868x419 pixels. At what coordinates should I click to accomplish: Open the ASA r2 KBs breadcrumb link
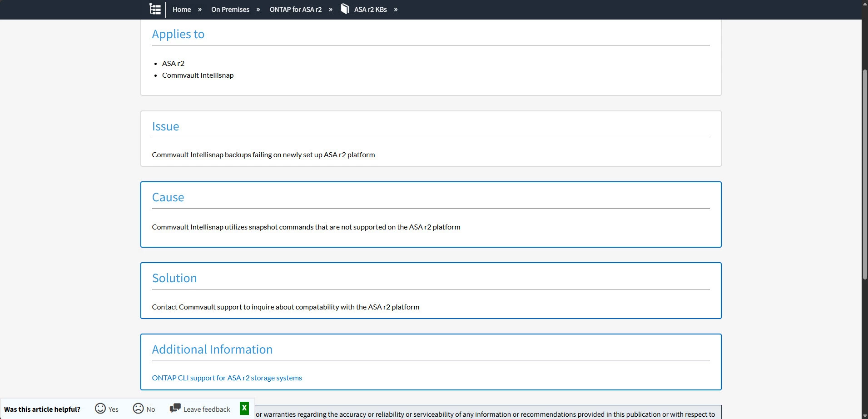point(370,10)
